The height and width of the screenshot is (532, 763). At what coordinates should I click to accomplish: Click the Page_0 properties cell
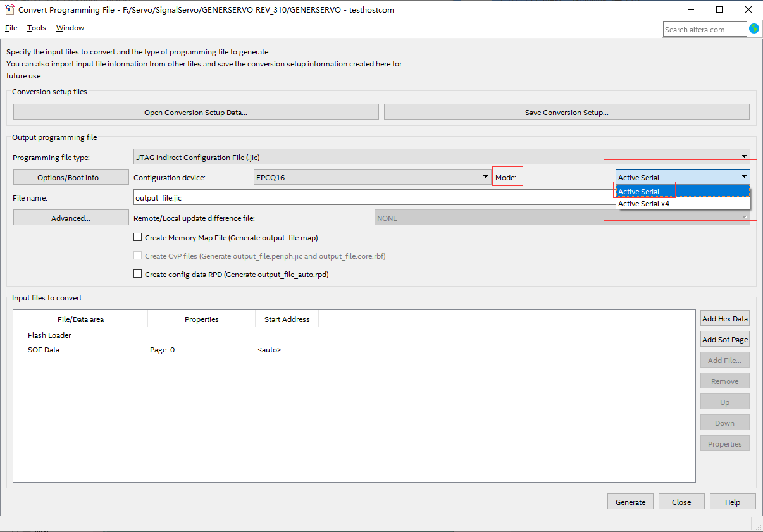coord(162,350)
